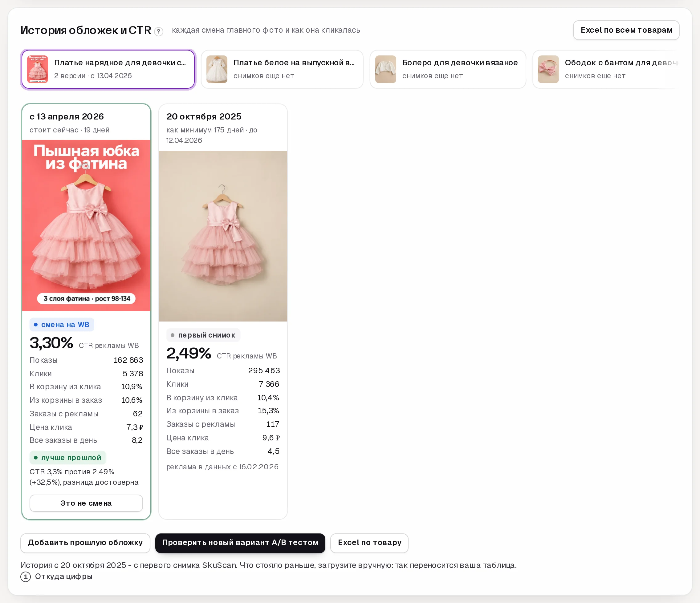
Task: Click the info icon beside Откуда цифры
Action: (x=26, y=577)
